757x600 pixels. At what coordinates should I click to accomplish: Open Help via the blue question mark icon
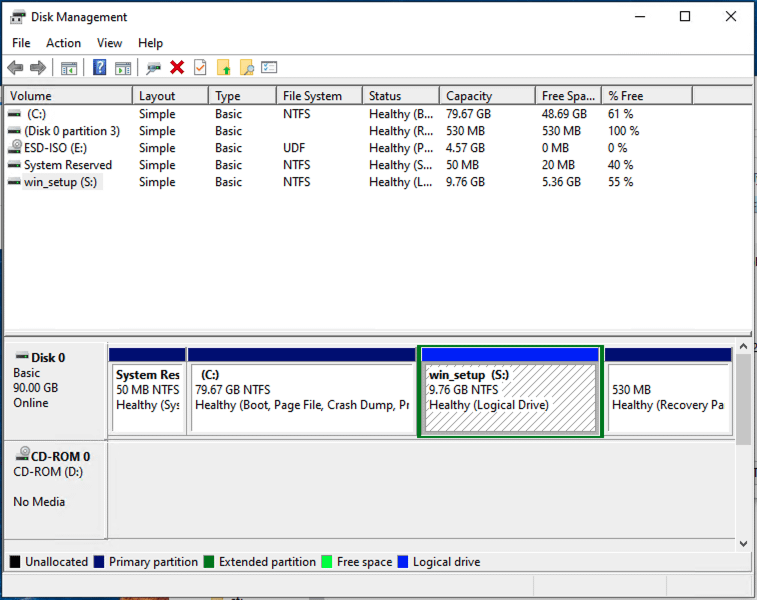click(x=100, y=68)
